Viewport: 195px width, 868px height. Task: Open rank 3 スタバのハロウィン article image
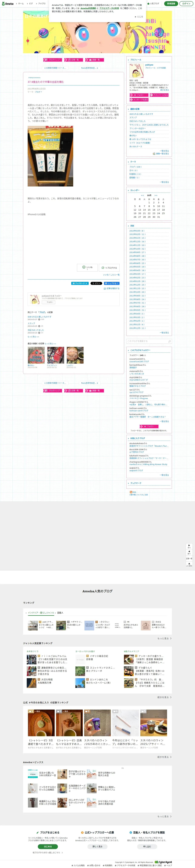click(x=97, y=723)
